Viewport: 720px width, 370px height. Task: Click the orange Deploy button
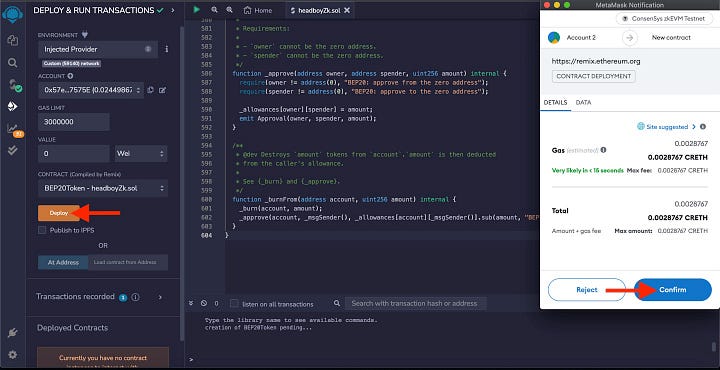[58, 213]
